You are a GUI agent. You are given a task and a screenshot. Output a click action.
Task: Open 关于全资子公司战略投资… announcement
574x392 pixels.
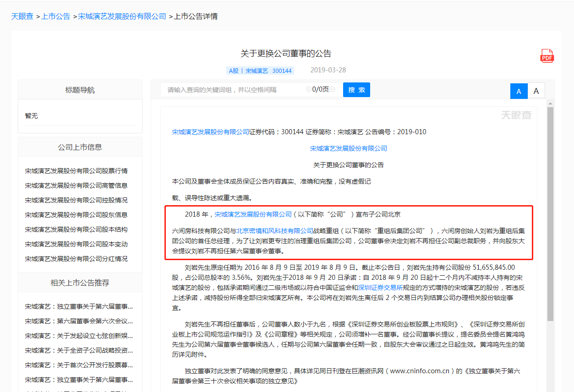79,350
